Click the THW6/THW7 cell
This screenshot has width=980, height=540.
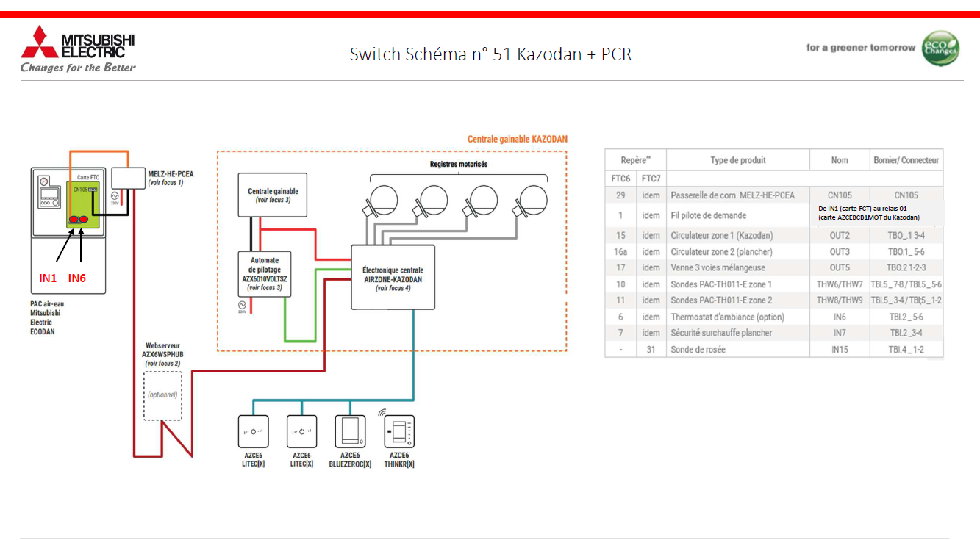840,284
